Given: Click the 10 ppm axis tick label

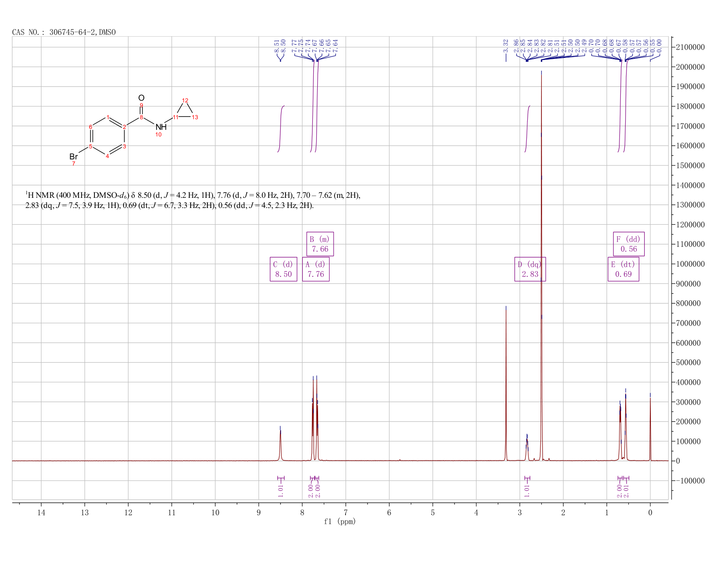Looking at the screenshot, I should point(215,513).
